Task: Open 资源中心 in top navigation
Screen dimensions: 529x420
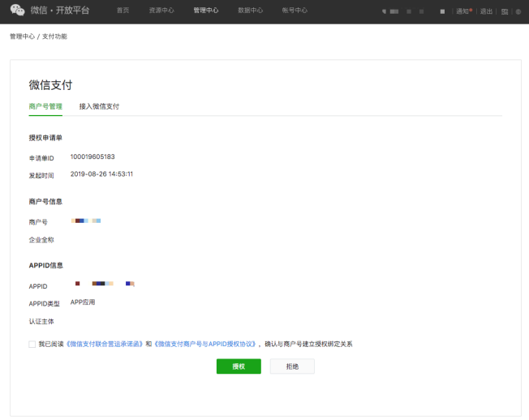Action: point(161,11)
